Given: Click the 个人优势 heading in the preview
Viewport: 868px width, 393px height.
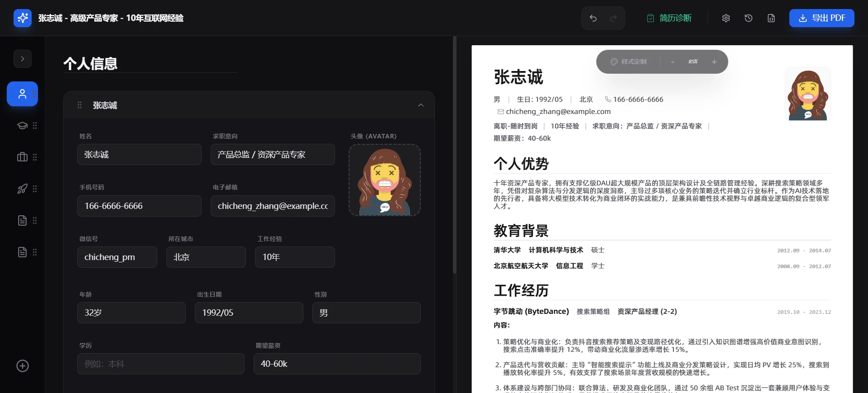Looking at the screenshot, I should click(521, 163).
